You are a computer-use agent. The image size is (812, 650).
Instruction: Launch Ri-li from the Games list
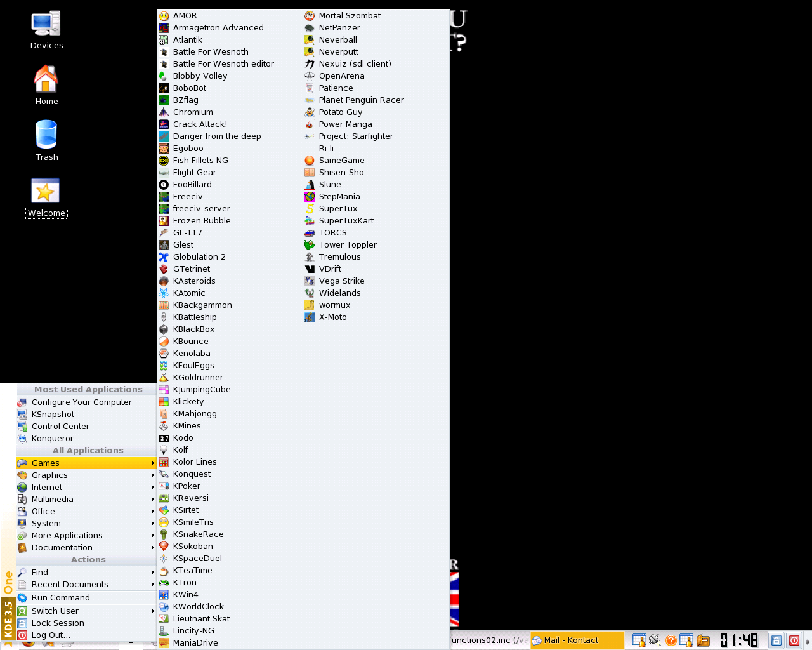(x=376, y=149)
